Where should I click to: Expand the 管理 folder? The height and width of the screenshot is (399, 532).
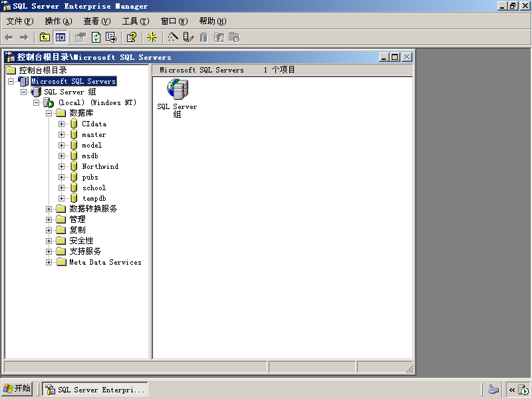[49, 219]
